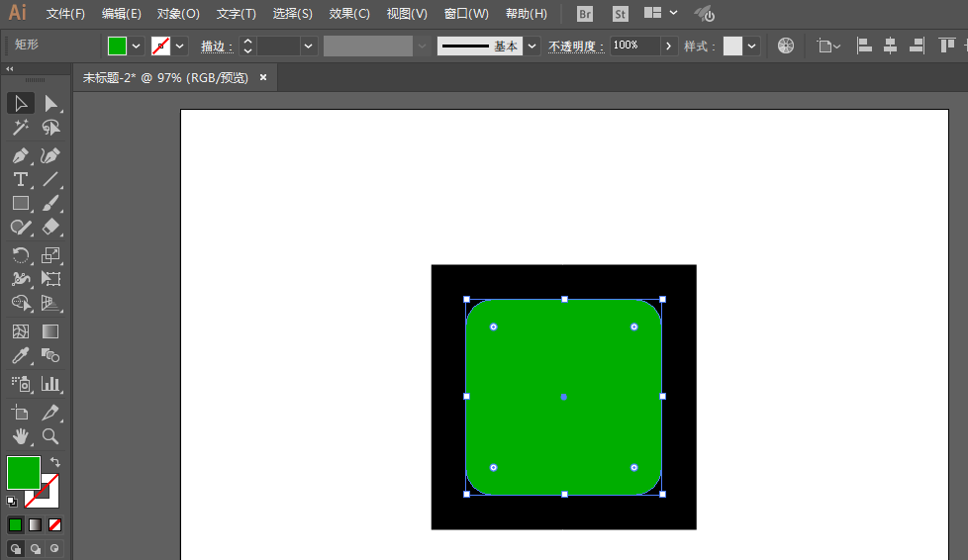Open the 文字(T) menu
The height and width of the screenshot is (560, 968).
coord(236,14)
